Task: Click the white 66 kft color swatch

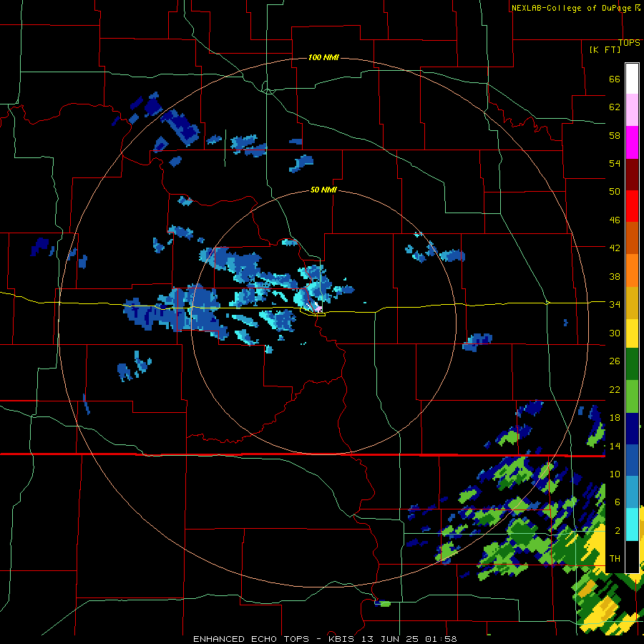Action: 632,79
